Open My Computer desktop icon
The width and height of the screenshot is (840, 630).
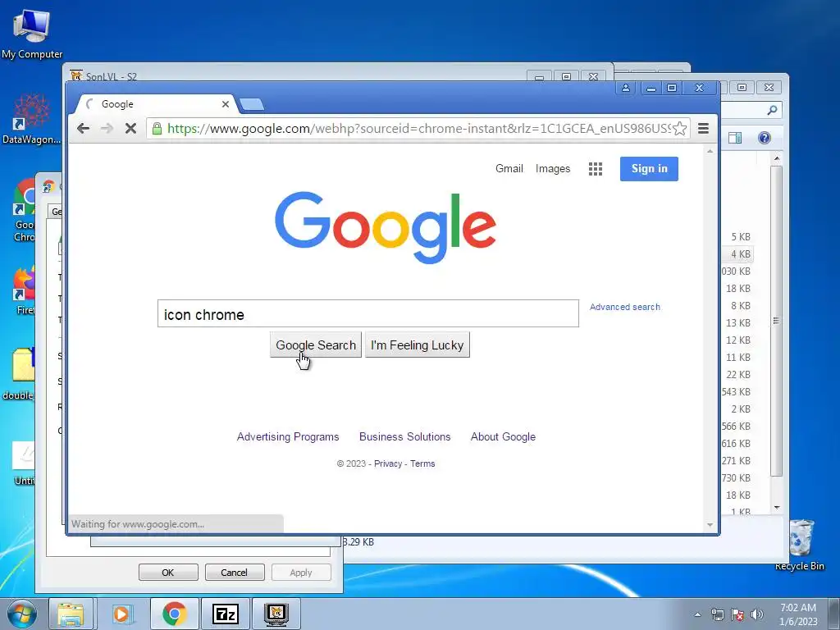32,33
